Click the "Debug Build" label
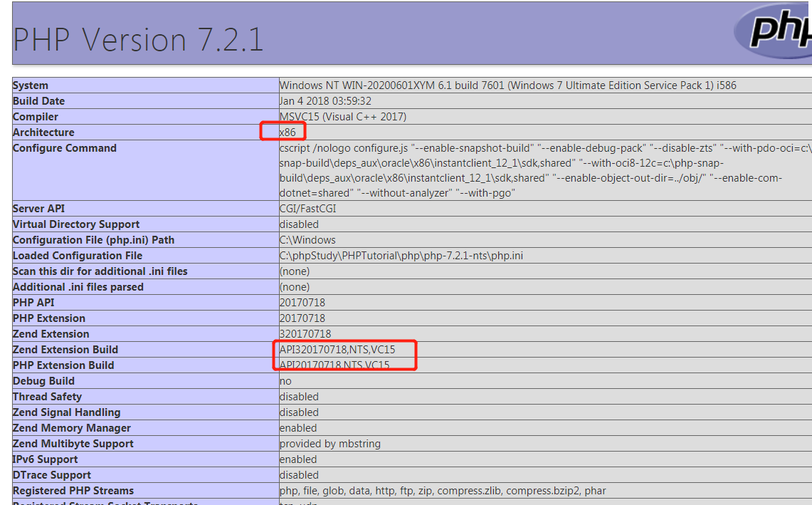Image resolution: width=812 pixels, height=505 pixels. (x=43, y=381)
